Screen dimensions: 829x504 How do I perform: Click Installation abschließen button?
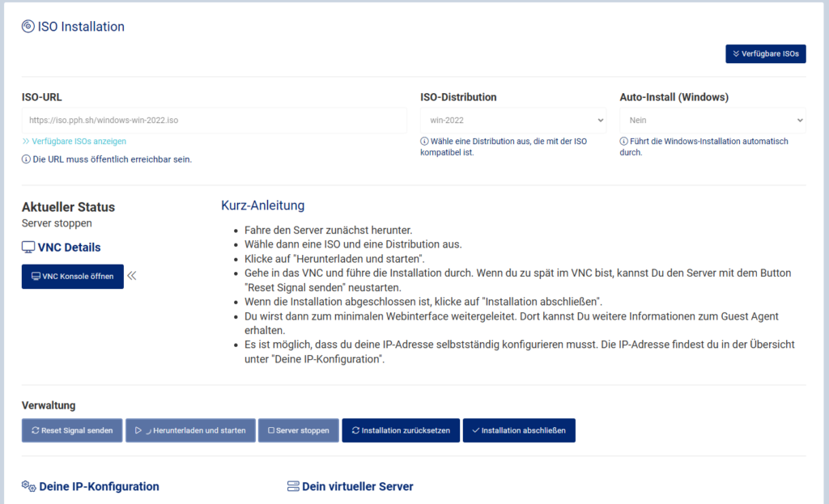[x=519, y=430]
